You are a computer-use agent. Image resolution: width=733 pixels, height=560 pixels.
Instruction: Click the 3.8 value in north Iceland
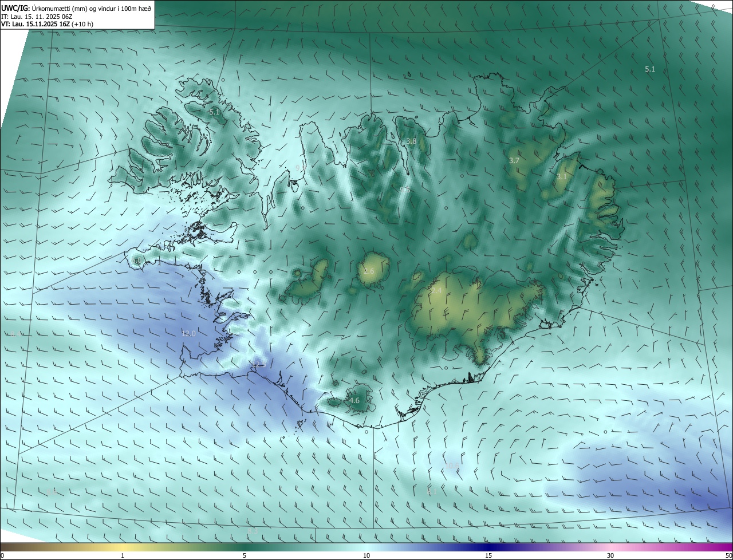pos(411,141)
